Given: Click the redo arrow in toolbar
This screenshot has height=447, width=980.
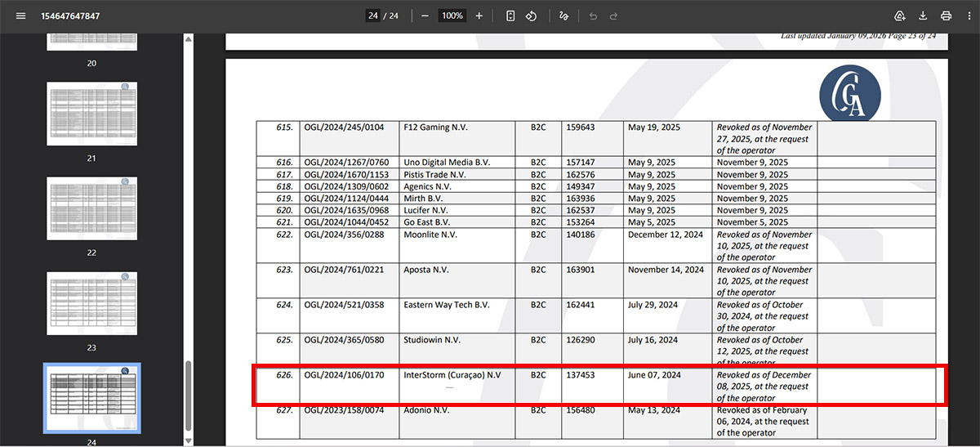Looking at the screenshot, I should pyautogui.click(x=615, y=16).
